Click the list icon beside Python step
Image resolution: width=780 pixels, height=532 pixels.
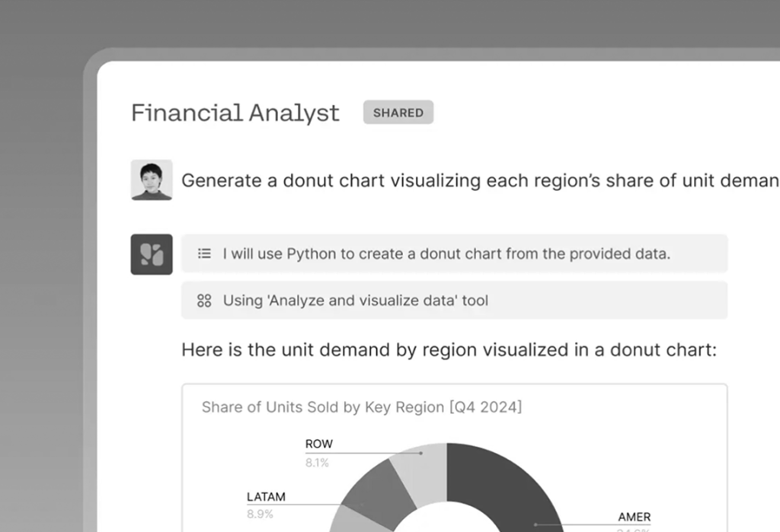tap(204, 254)
